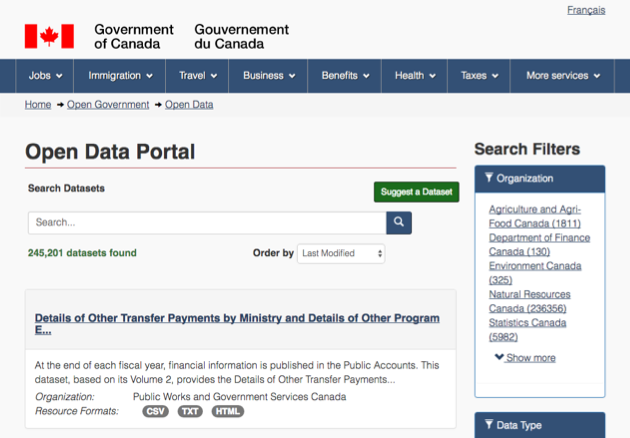Viewport: 630px width, 438px height.
Task: Click the Government of Canada wordmark
Action: click(134, 37)
